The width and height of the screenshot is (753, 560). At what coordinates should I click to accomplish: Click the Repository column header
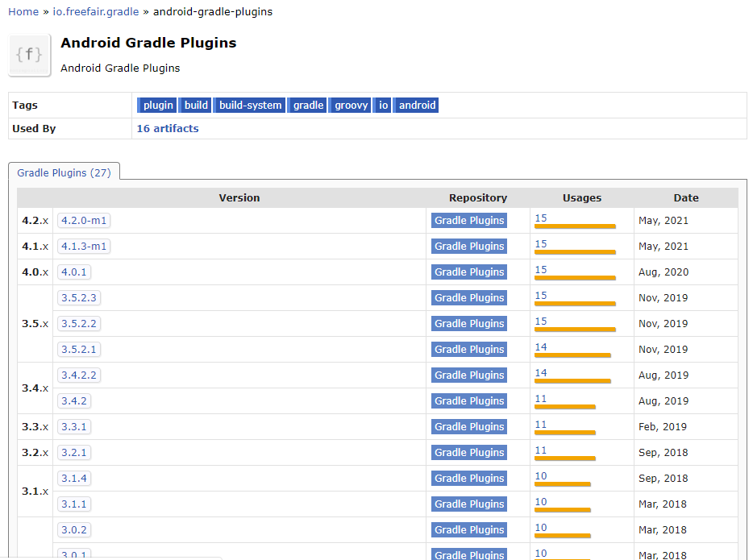point(478,197)
